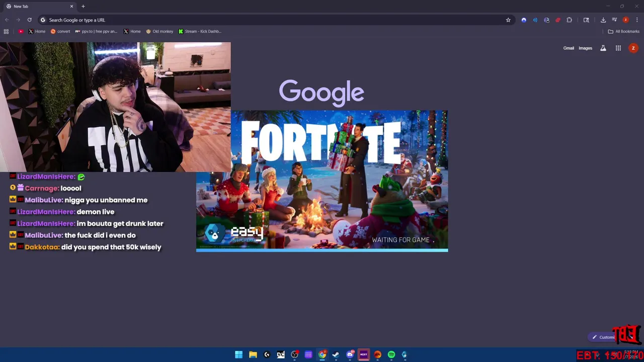Screen dimensions: 644x362
Task: Open the purple grid app in taskbar
Action: tap(308, 354)
